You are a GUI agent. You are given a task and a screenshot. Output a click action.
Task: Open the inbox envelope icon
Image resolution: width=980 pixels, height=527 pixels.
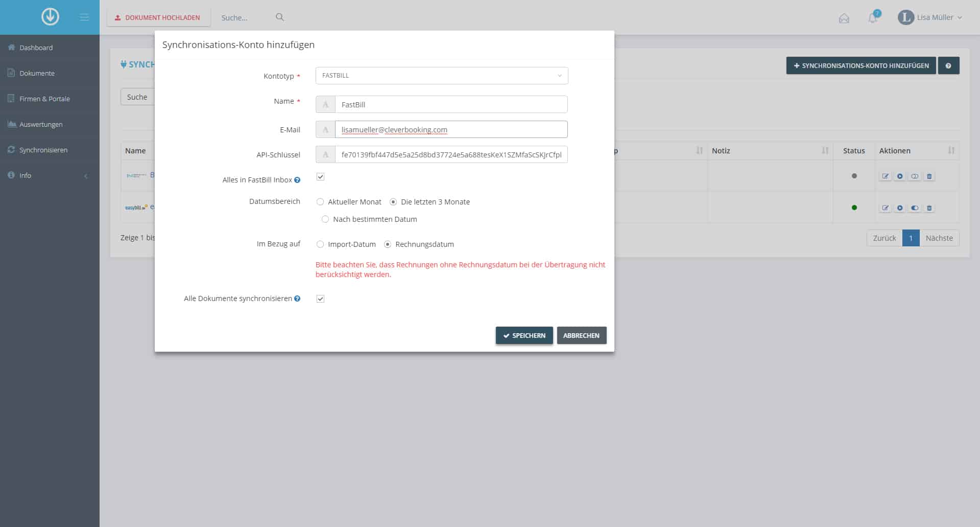[x=844, y=18]
